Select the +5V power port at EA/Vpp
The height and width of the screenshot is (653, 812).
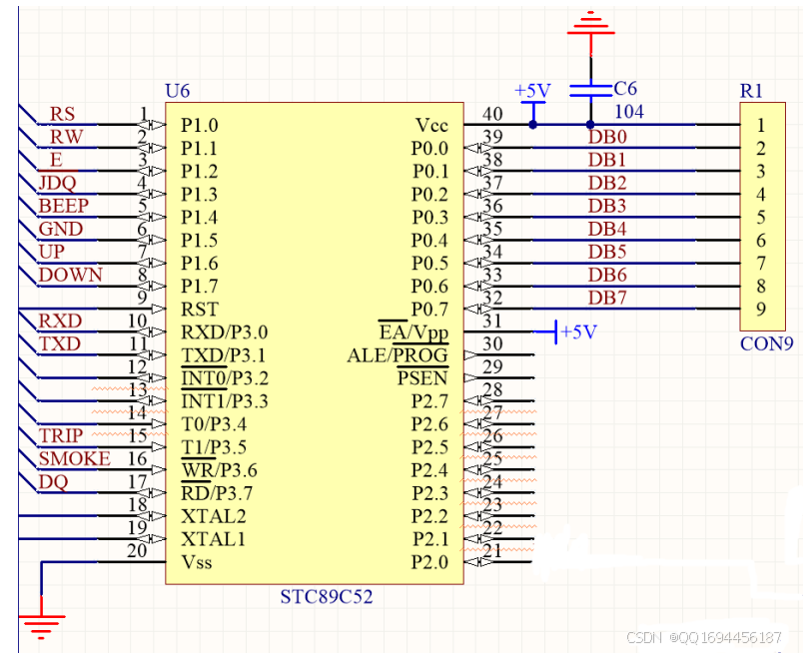(x=576, y=331)
